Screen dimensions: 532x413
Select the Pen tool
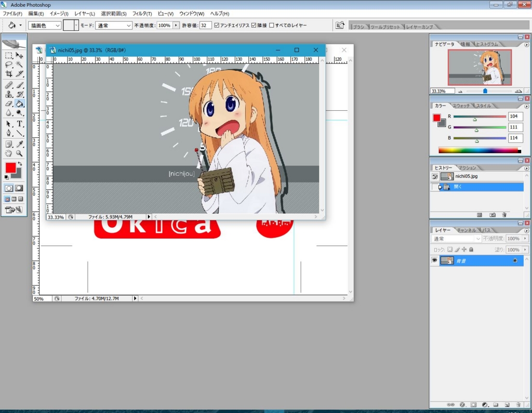pyautogui.click(x=9, y=133)
